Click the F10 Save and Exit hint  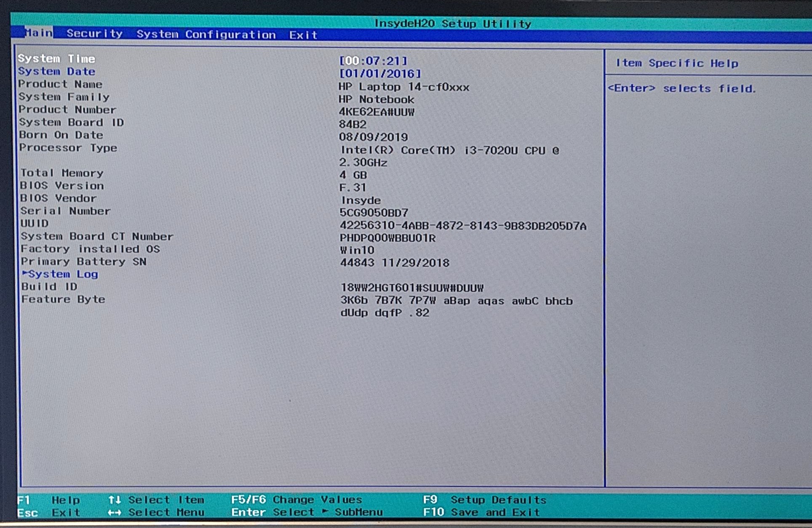coord(481,512)
